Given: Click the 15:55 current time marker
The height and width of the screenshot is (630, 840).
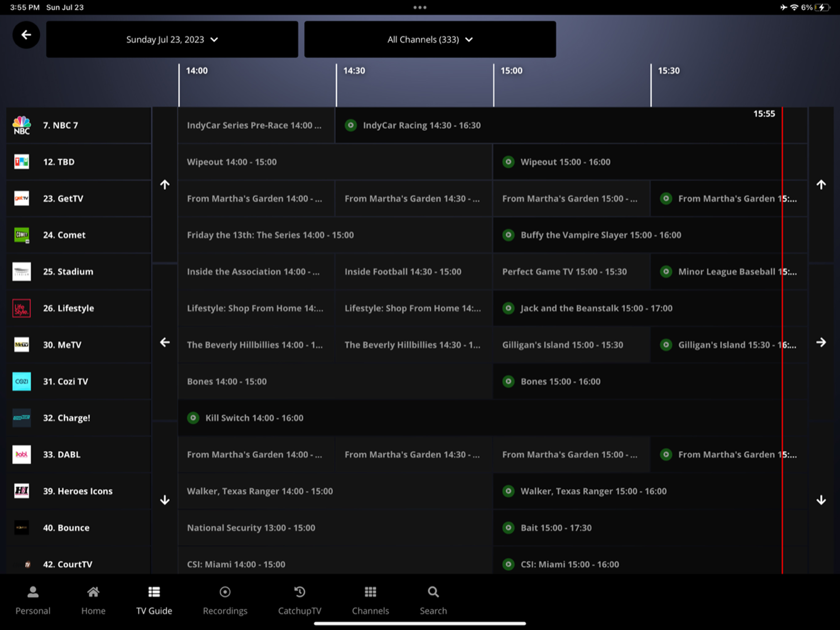Looking at the screenshot, I should point(764,114).
